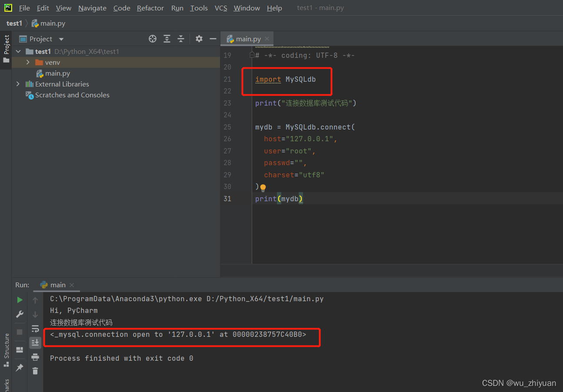
Task: Select the venv folder row
Action: point(116,62)
